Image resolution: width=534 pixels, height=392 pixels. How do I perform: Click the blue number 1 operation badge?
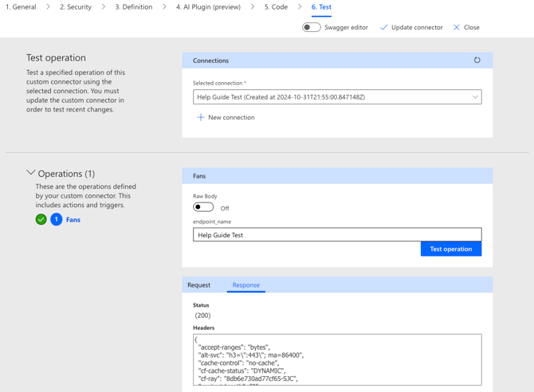tap(57, 220)
